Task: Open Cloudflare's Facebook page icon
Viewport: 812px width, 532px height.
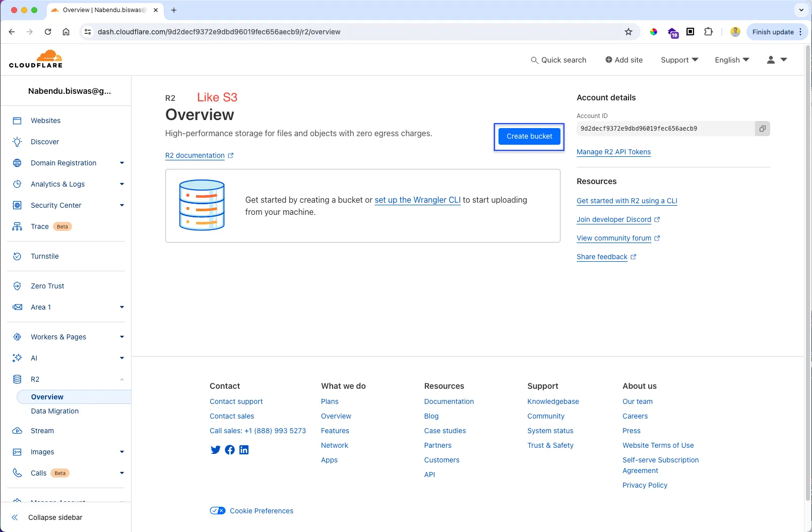Action: coord(230,450)
